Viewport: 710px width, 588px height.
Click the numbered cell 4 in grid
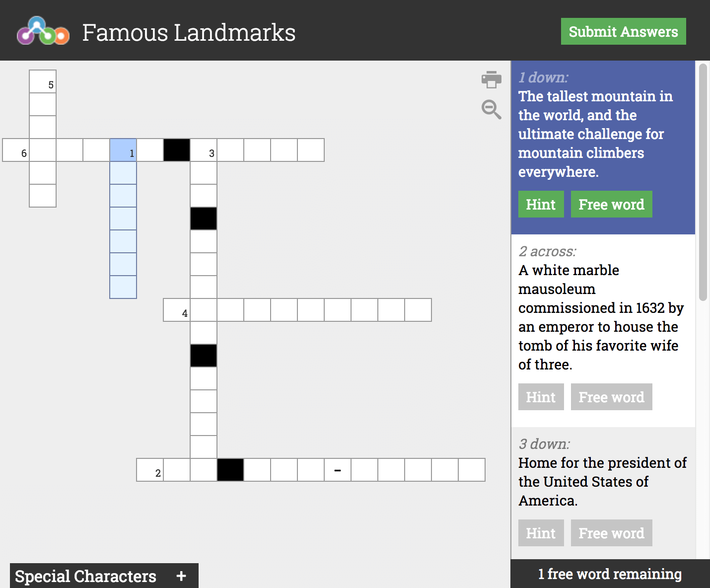point(177,310)
